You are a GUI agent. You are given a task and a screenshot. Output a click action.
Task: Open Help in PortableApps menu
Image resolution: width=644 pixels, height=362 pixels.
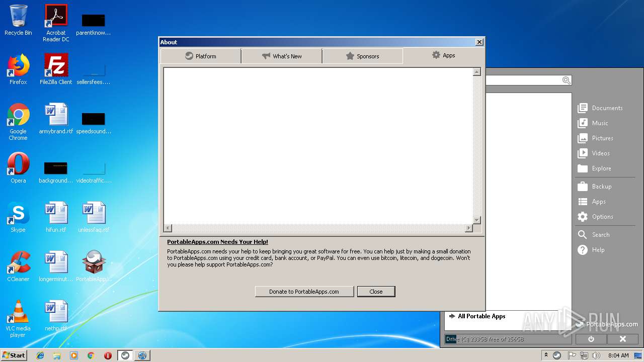point(592,250)
